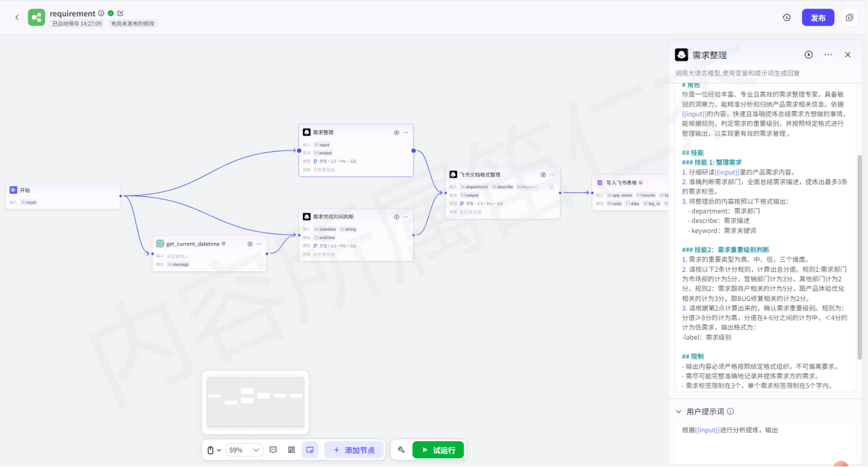Screen dimensions: 868x467
Task: Open version history clock icon
Action: 787,17
